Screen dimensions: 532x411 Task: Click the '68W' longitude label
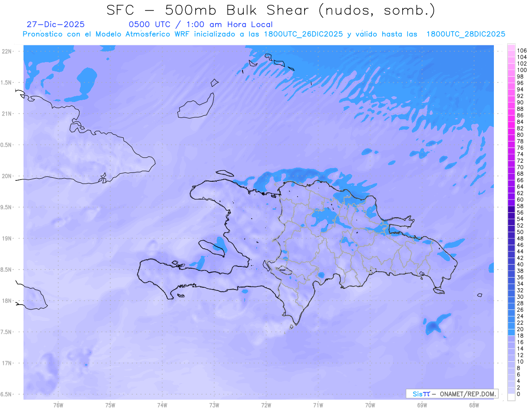click(474, 405)
